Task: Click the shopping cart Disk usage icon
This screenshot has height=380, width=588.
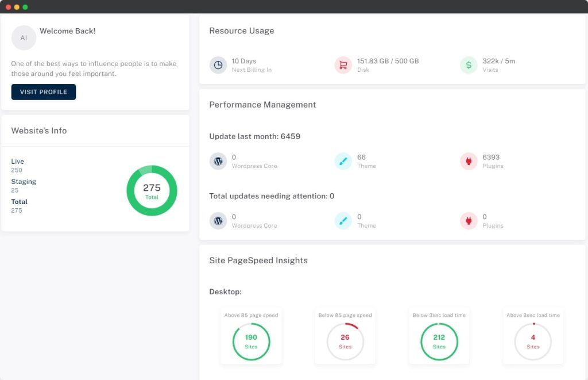Action: pyautogui.click(x=343, y=65)
